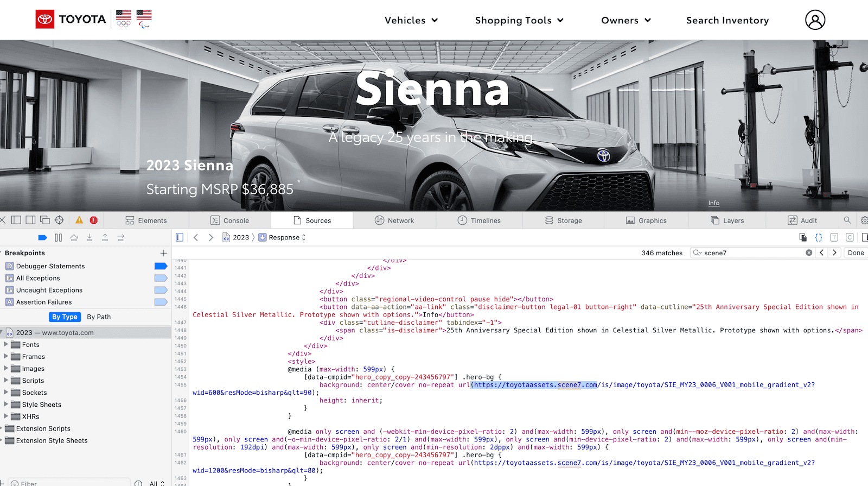Switch to the Network tab
The width and height of the screenshot is (868, 486).
coord(394,220)
